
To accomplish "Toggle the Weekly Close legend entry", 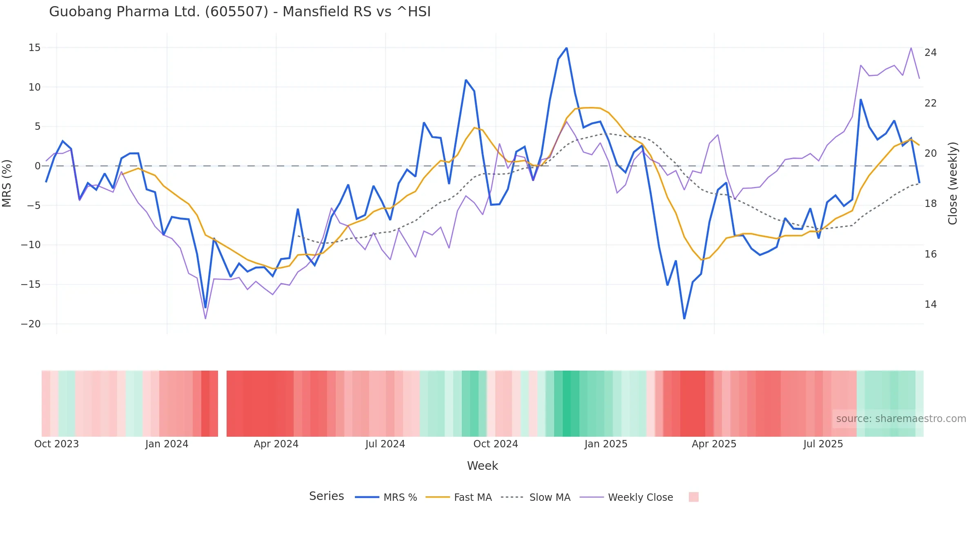I will pyautogui.click(x=626, y=497).
